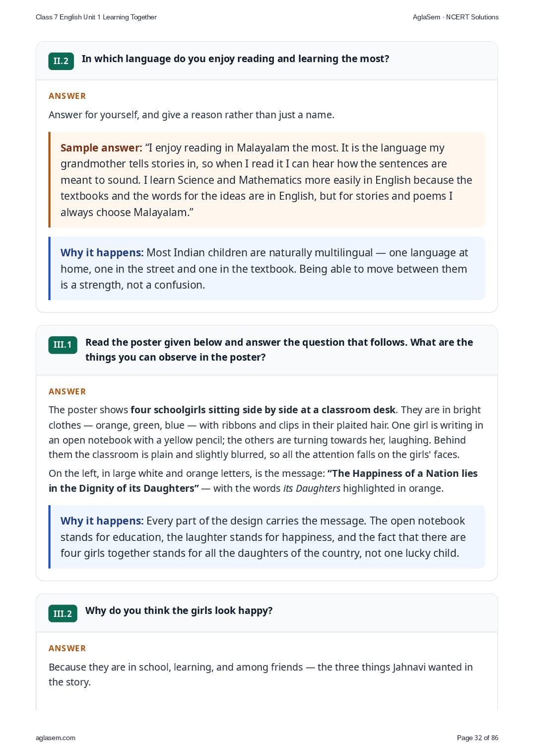Click the 'Sample answer:' label in orange box
534x756 pixels.
(101, 148)
